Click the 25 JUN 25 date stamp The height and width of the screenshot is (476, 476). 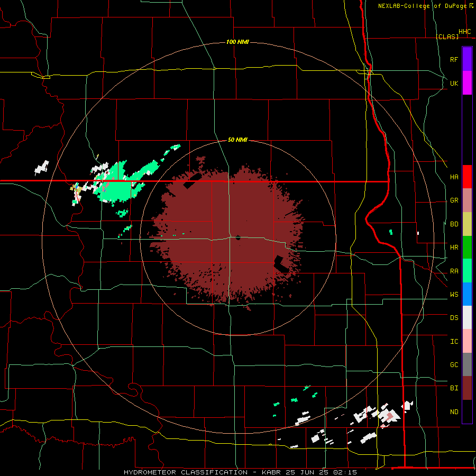click(307, 472)
